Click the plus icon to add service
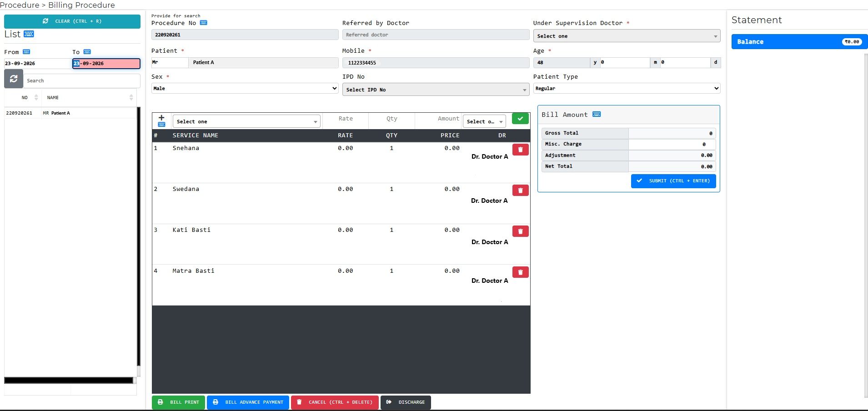This screenshot has width=868, height=411. (x=161, y=117)
